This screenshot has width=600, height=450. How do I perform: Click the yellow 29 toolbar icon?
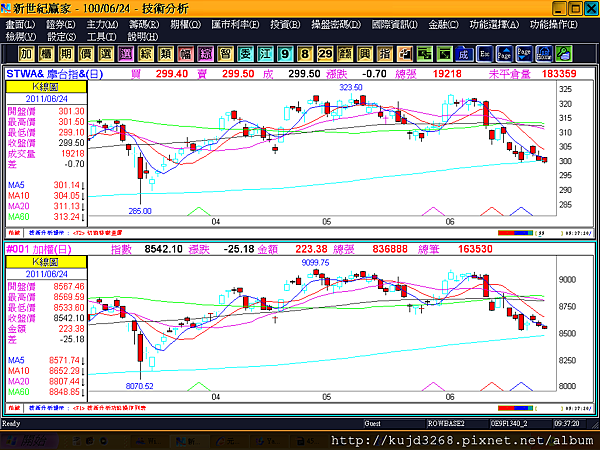coord(325,54)
